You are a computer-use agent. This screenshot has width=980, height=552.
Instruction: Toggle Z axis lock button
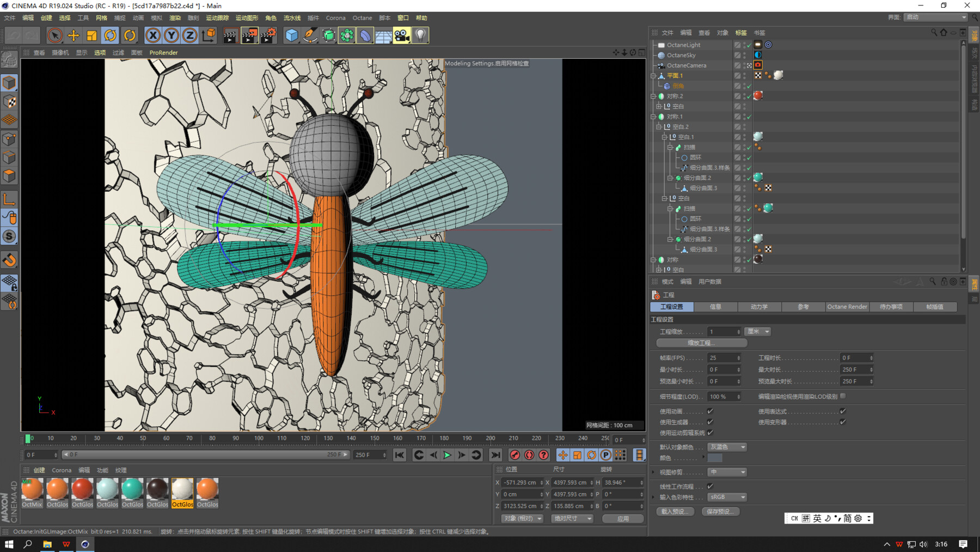click(189, 35)
